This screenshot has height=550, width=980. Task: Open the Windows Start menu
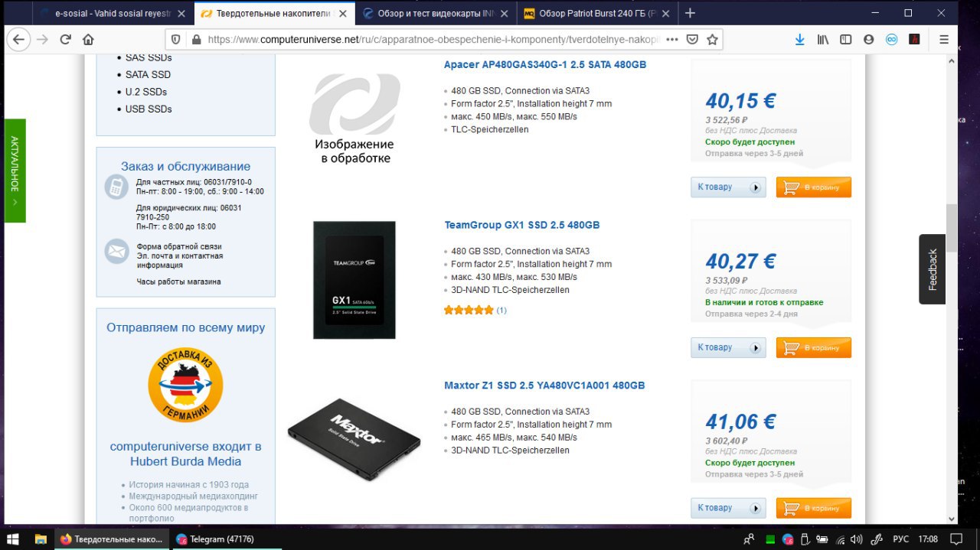click(14, 539)
